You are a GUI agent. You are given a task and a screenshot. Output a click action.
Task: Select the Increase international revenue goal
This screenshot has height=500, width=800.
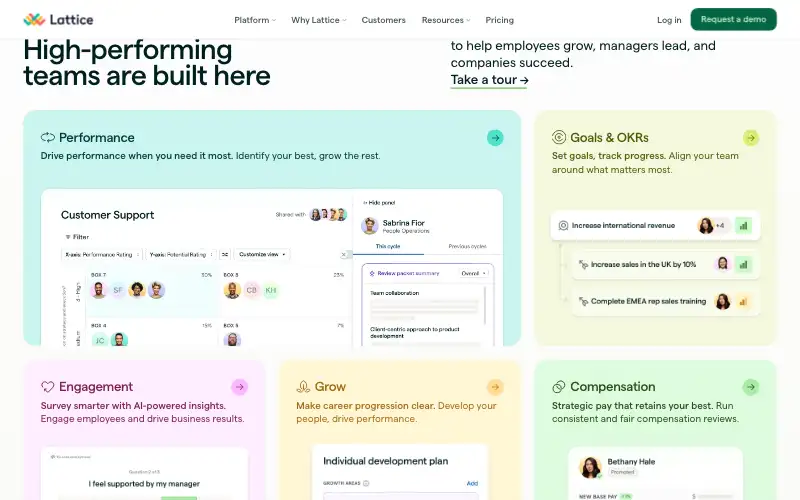click(x=655, y=226)
